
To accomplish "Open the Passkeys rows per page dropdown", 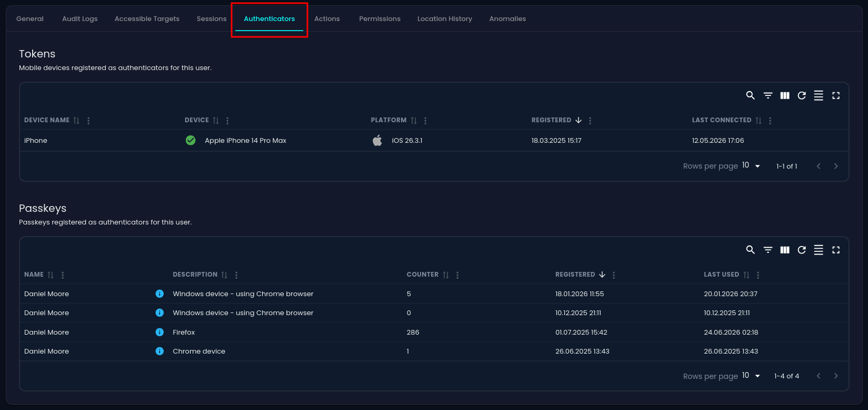I will pos(751,376).
